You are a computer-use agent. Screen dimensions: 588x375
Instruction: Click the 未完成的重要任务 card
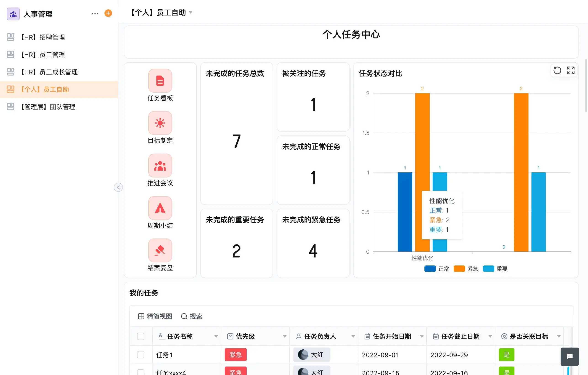pyautogui.click(x=236, y=243)
